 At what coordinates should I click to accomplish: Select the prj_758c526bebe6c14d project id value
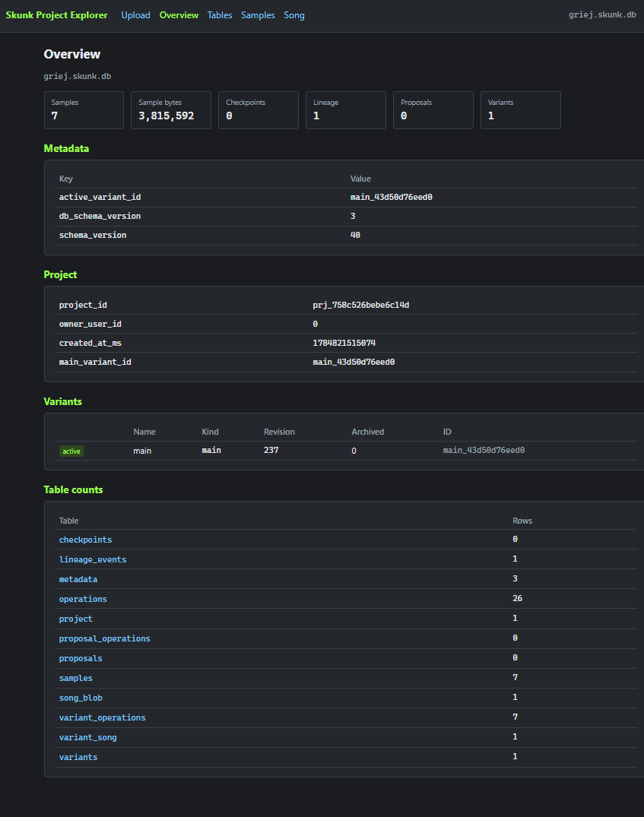361,305
